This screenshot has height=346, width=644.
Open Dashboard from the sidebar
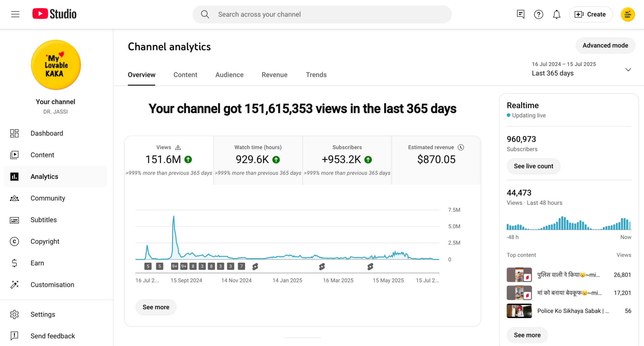47,133
